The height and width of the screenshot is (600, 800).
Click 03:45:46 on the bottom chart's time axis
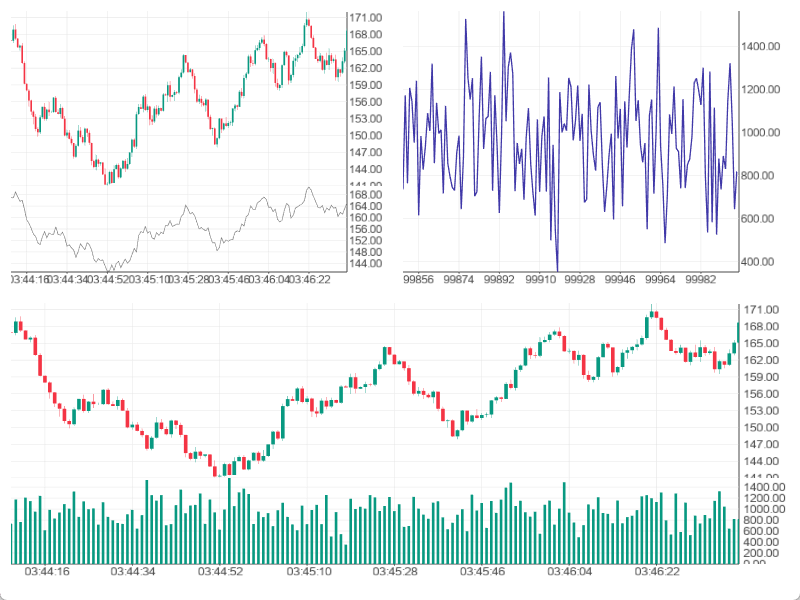coord(483,571)
